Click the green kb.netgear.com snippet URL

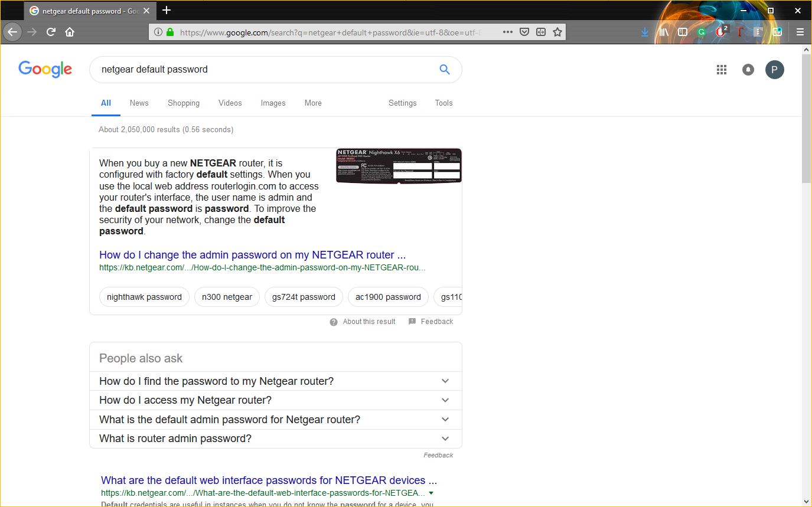[262, 267]
